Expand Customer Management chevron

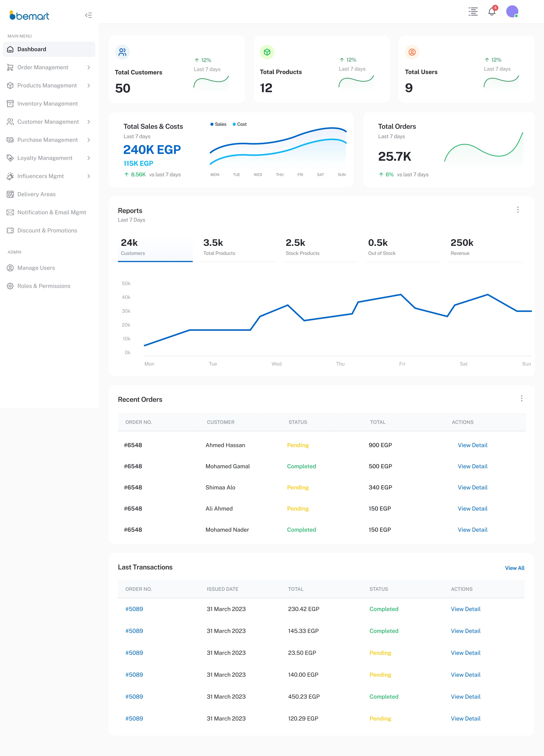pyautogui.click(x=89, y=122)
